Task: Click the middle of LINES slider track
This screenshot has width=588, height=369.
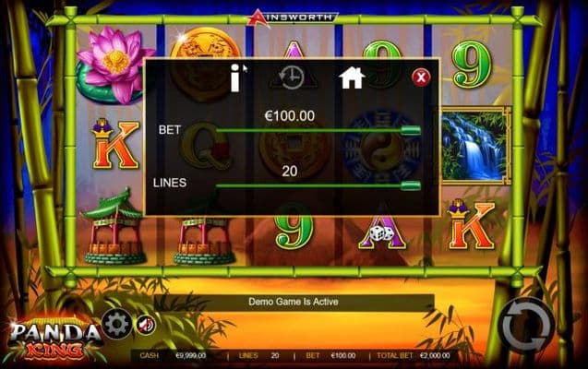Action: (x=318, y=185)
